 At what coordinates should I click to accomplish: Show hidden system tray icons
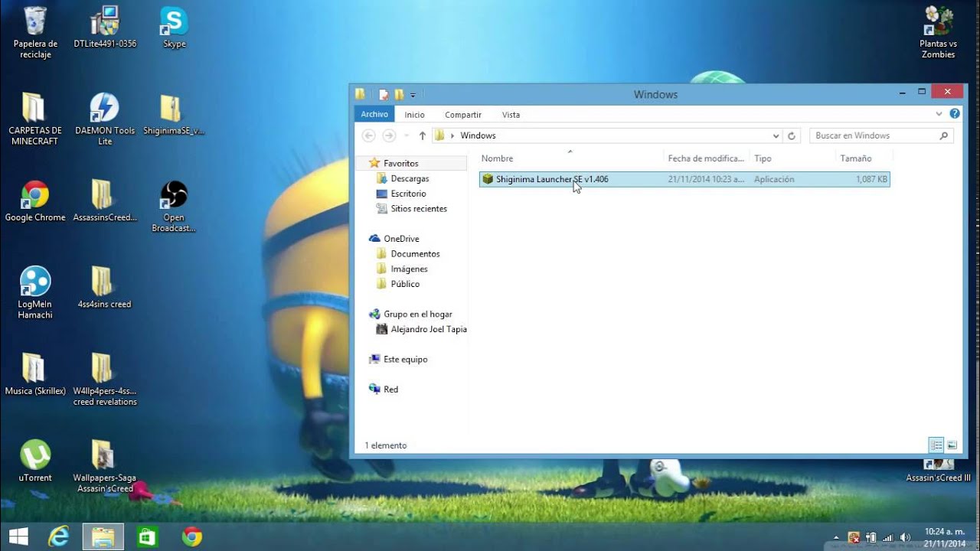[x=837, y=537]
